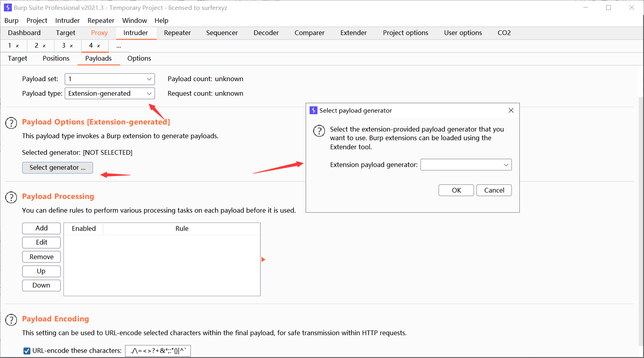Click the vertical scrollbar of Payloads panel
This screenshot has height=358, width=644.
[x=641, y=221]
